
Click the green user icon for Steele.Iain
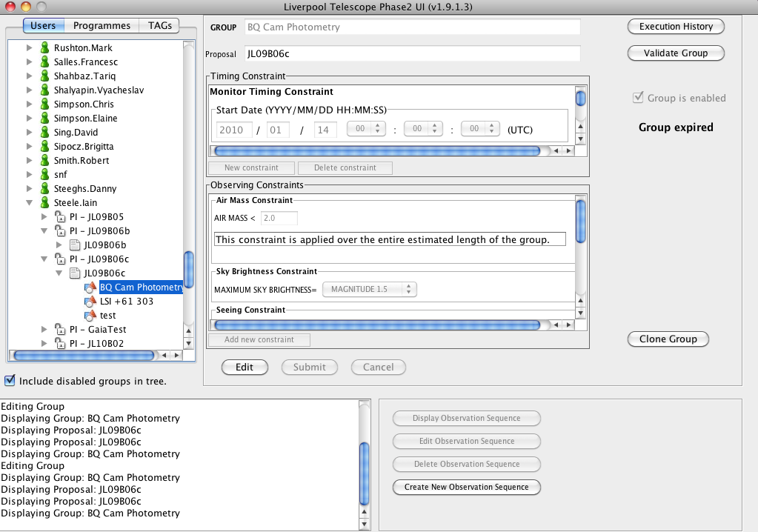[45, 202]
